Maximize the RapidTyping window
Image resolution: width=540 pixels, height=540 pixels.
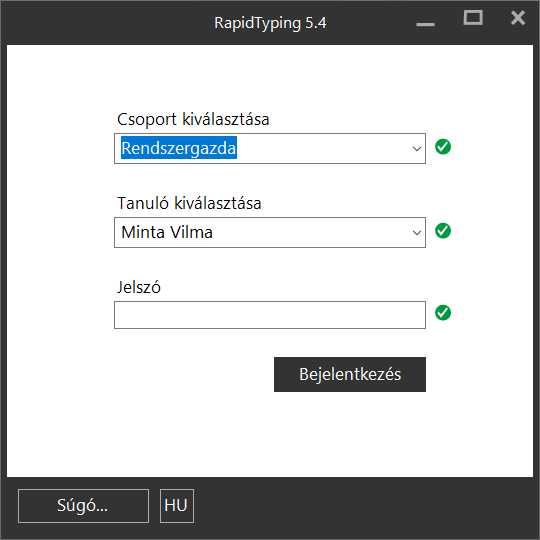click(473, 18)
